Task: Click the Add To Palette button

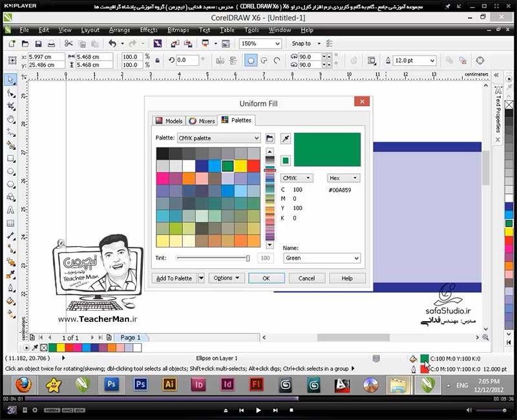Action: pyautogui.click(x=174, y=278)
